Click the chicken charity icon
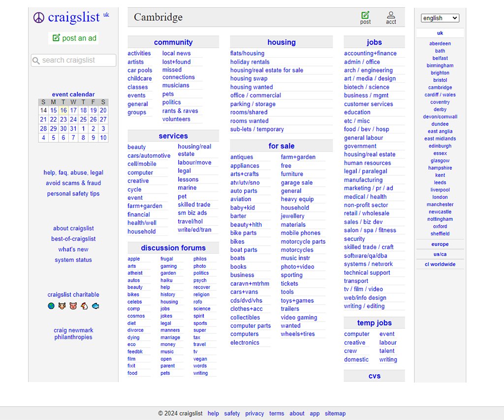The width and height of the screenshot is (504, 420). coord(84,306)
